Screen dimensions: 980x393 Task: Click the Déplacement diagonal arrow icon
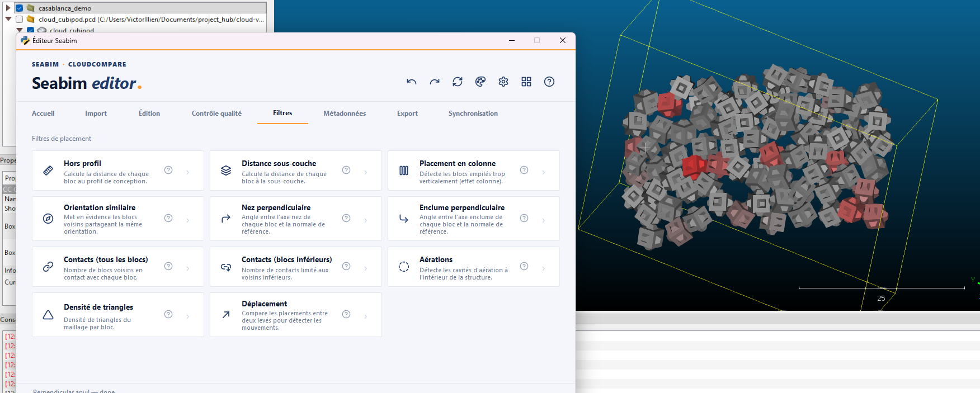[x=226, y=315]
